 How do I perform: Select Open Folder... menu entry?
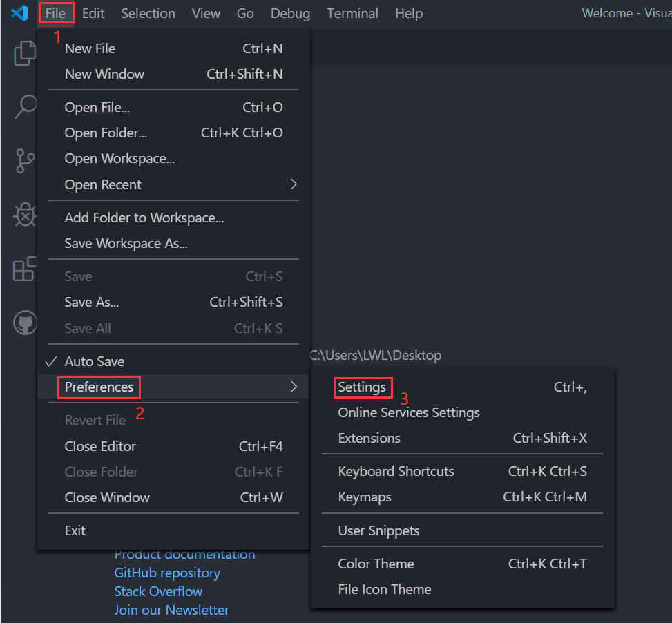pos(173,133)
